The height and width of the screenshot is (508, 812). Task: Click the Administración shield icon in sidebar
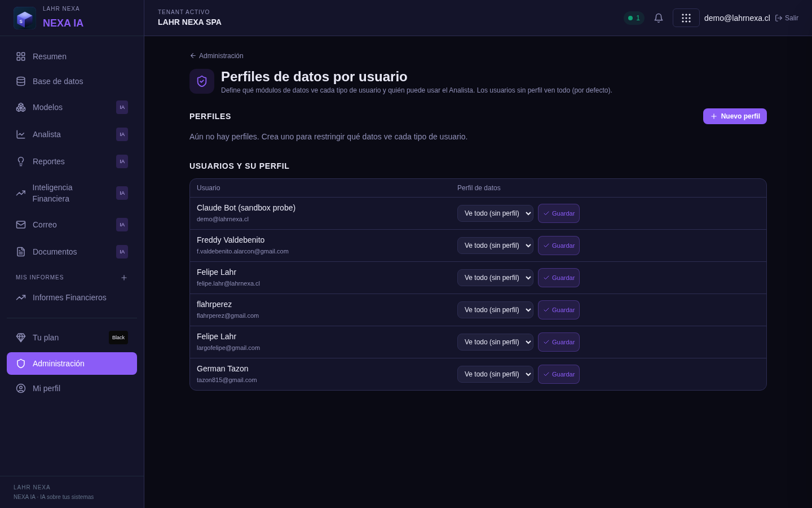click(21, 364)
